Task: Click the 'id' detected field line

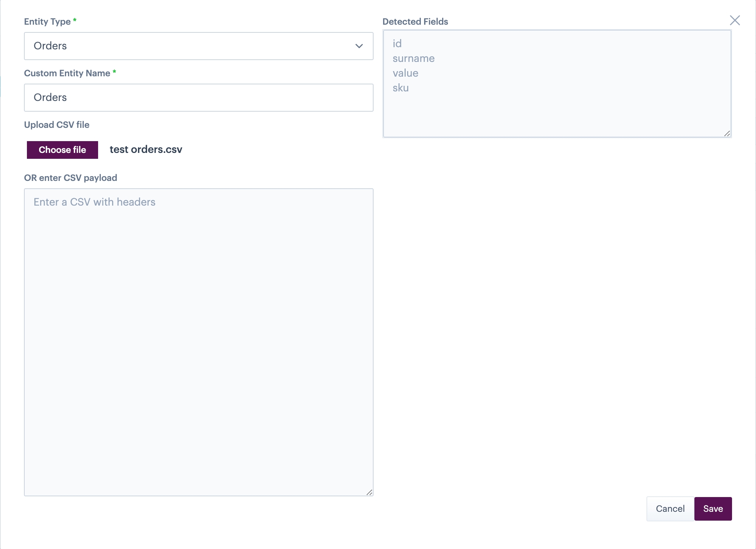Action: coord(397,44)
